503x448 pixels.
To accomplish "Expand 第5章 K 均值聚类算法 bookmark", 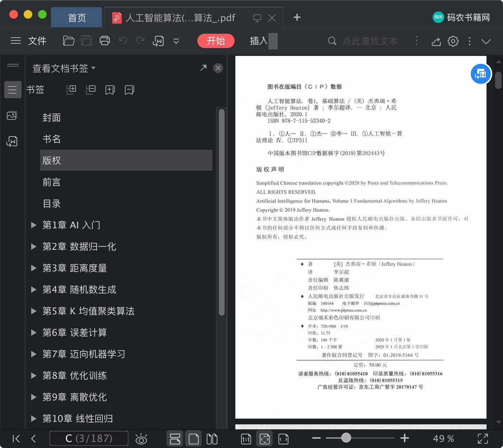I will point(34,311).
